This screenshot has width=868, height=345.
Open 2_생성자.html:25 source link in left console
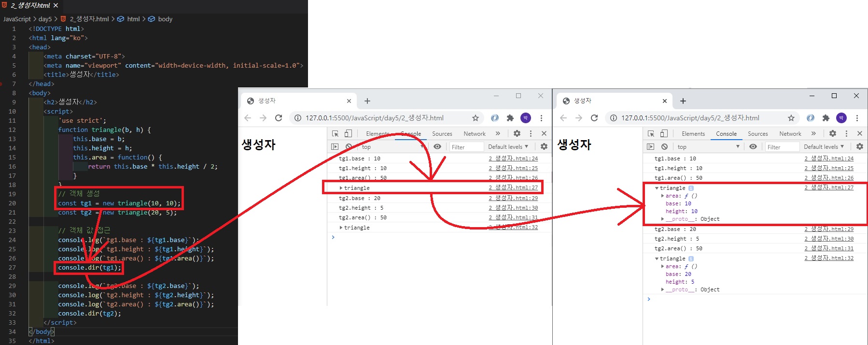coord(513,168)
